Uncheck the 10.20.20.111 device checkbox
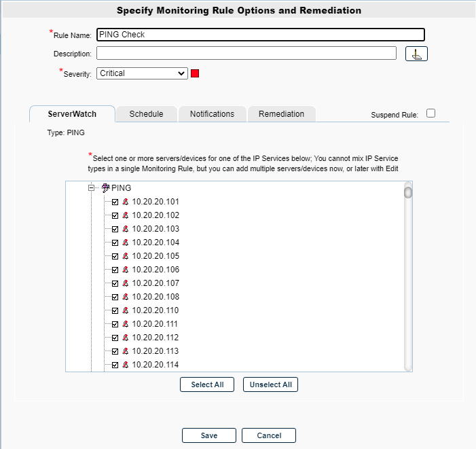The height and width of the screenshot is (449, 476). coord(115,324)
